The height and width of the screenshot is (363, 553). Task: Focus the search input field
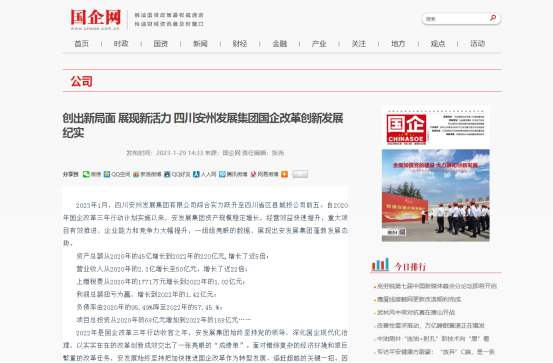(456, 19)
